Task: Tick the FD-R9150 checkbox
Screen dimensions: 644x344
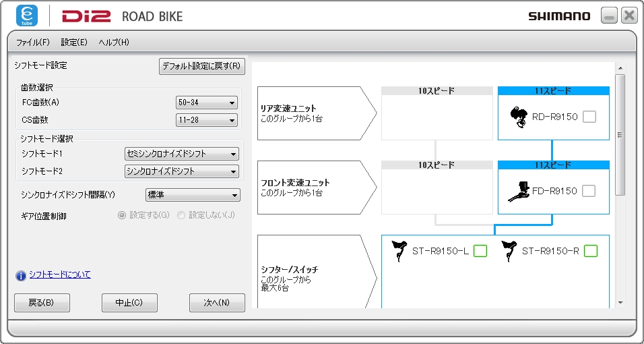Action: 589,191
